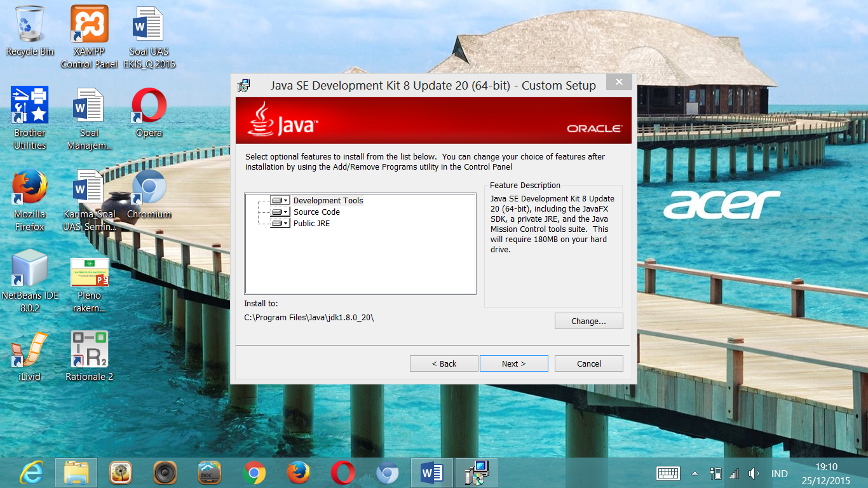
Task: Open XAMPP Control Panel desktop shortcut
Action: pos(89,37)
